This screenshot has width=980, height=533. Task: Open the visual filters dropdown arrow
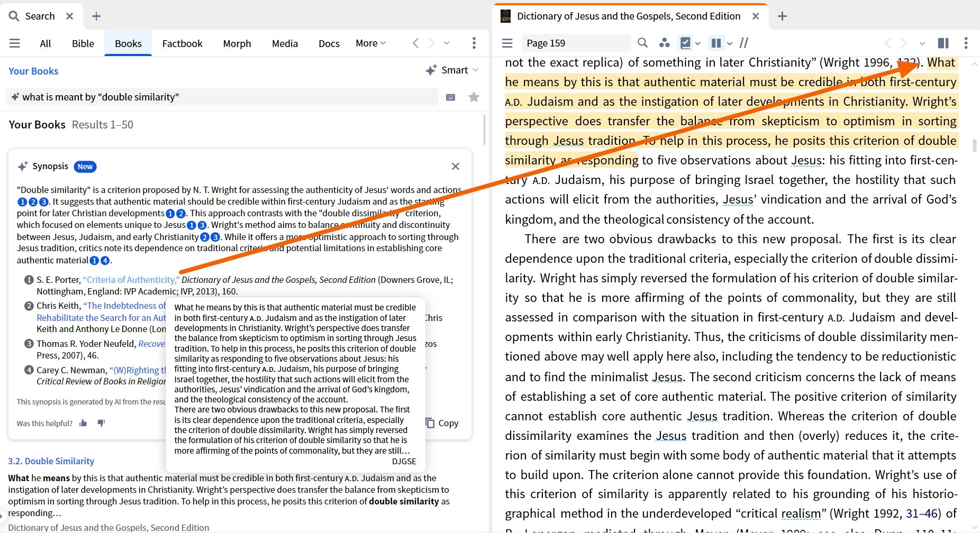point(698,43)
